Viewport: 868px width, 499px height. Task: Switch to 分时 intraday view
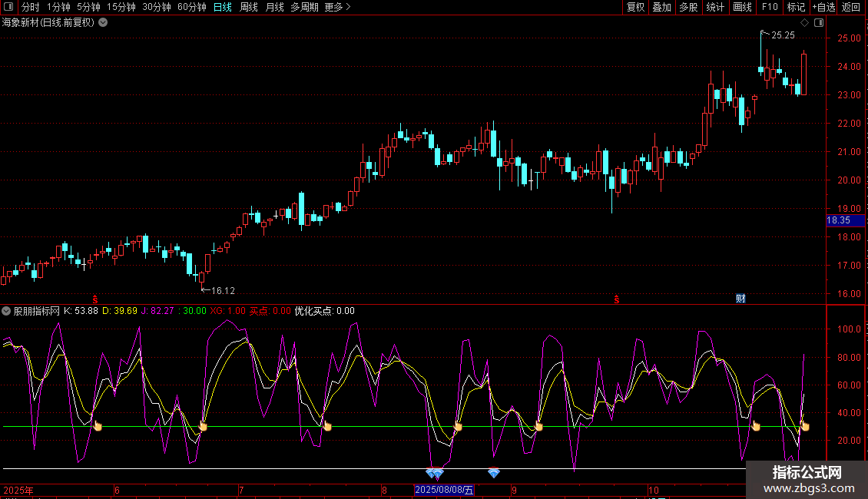[x=31, y=7]
